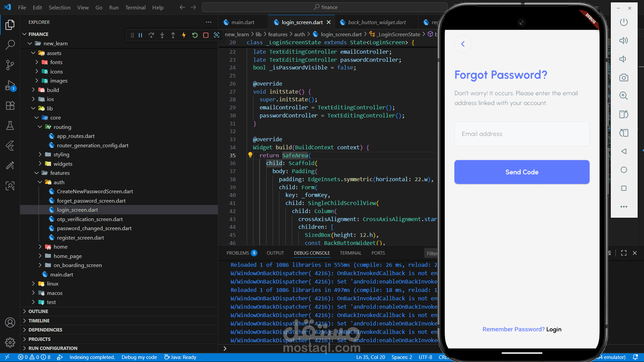The width and height of the screenshot is (644, 362).
Task: Click emulator volume up icon
Action: point(624,41)
